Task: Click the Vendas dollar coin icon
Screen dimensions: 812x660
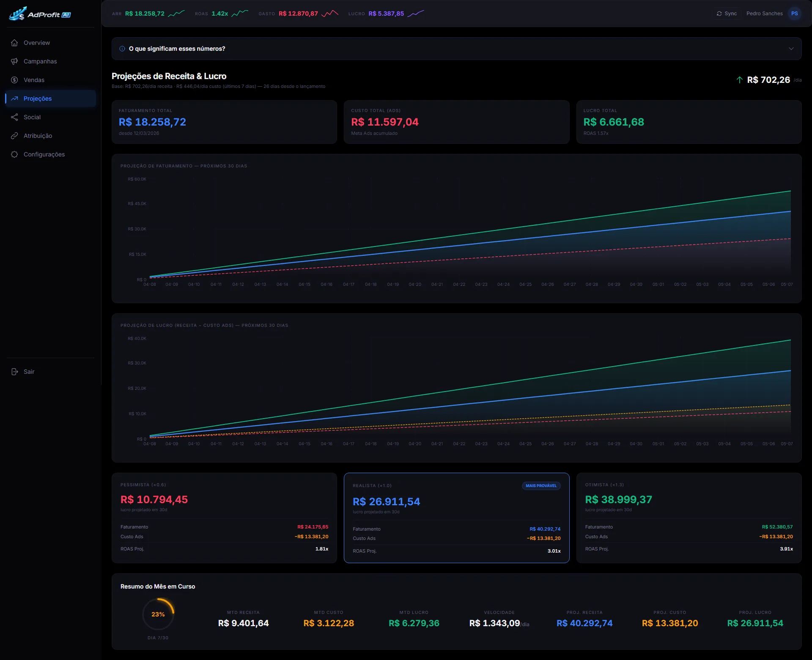Action: (x=14, y=80)
